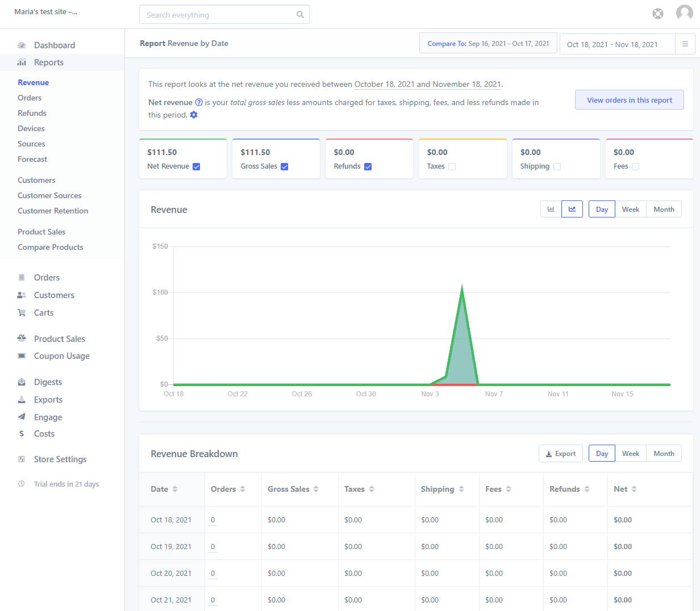Open the Customer Sources report link
Screen dimensions: 700x611
pyautogui.click(x=49, y=195)
